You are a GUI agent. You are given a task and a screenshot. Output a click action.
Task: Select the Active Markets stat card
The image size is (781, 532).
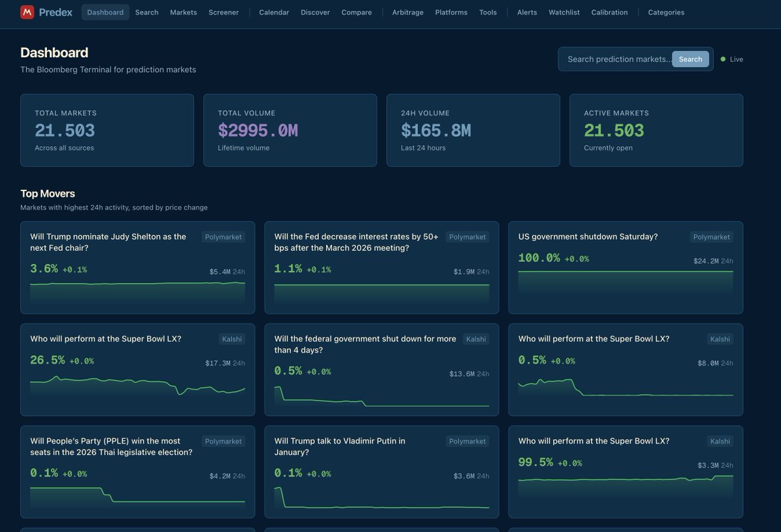pyautogui.click(x=656, y=130)
